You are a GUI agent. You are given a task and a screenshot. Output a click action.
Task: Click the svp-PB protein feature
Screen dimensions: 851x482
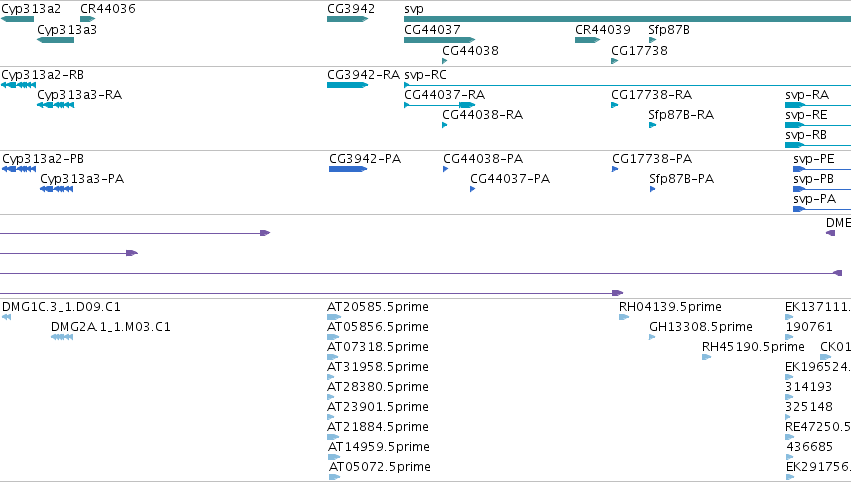(x=822, y=189)
